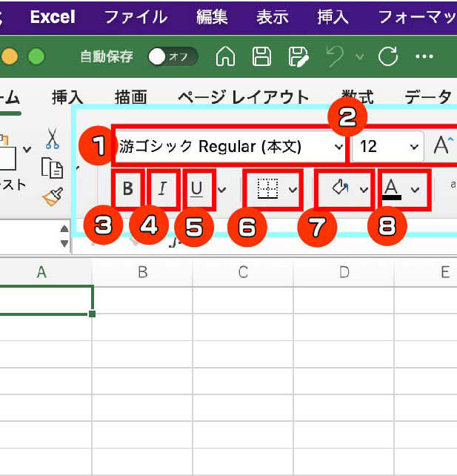Expand the Fill color dropdown arrow

(x=364, y=190)
